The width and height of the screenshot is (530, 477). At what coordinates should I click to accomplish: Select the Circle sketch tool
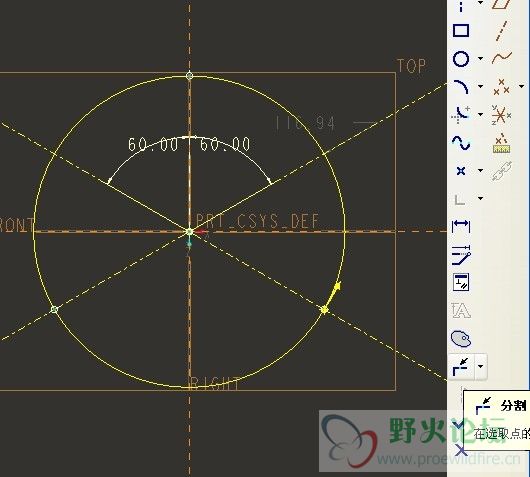(461, 59)
